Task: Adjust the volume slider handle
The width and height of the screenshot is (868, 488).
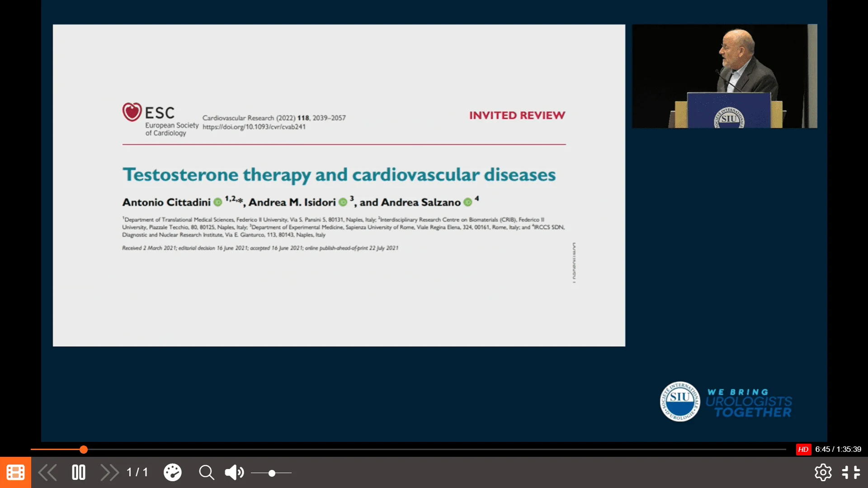Action: (x=272, y=473)
